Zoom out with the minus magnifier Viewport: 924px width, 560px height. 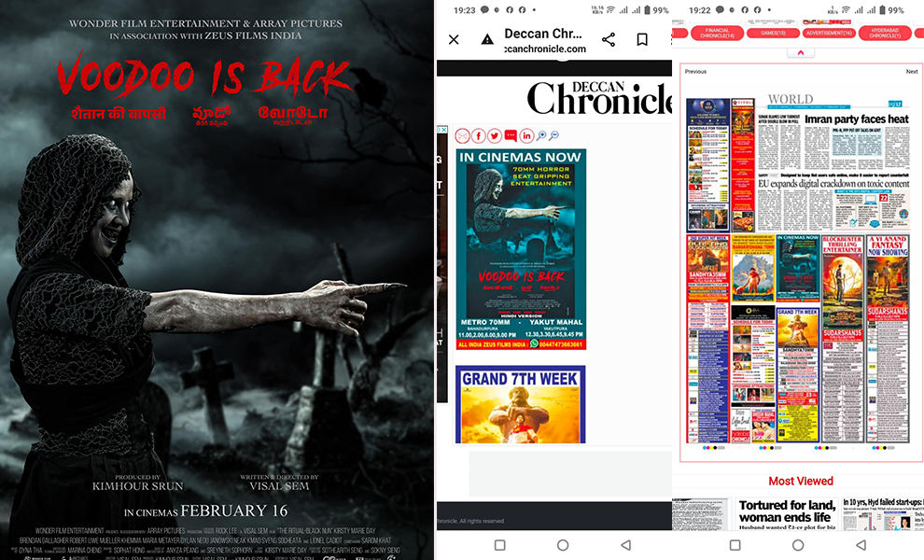pos(554,136)
